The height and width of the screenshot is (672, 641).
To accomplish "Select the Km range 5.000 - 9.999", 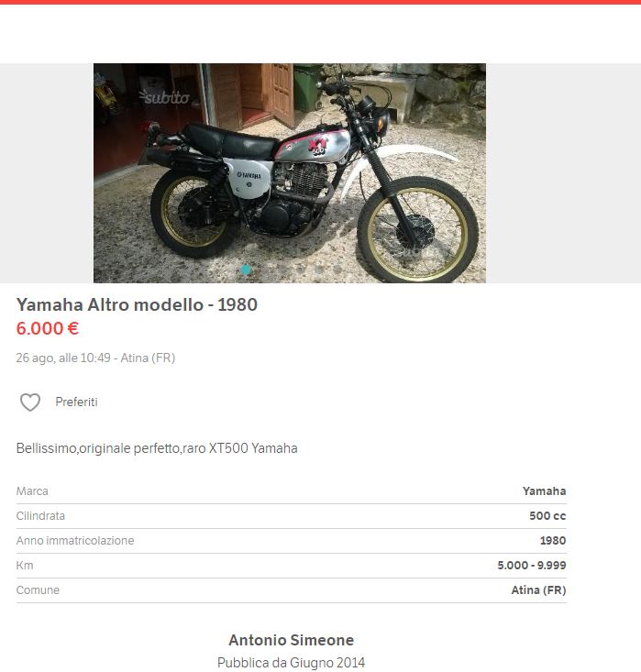I will click(532, 566).
